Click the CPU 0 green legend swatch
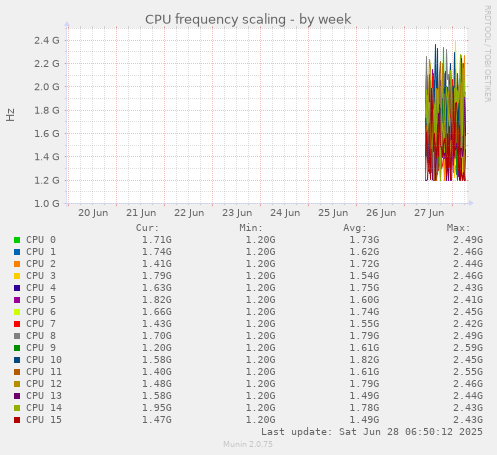 [17, 240]
